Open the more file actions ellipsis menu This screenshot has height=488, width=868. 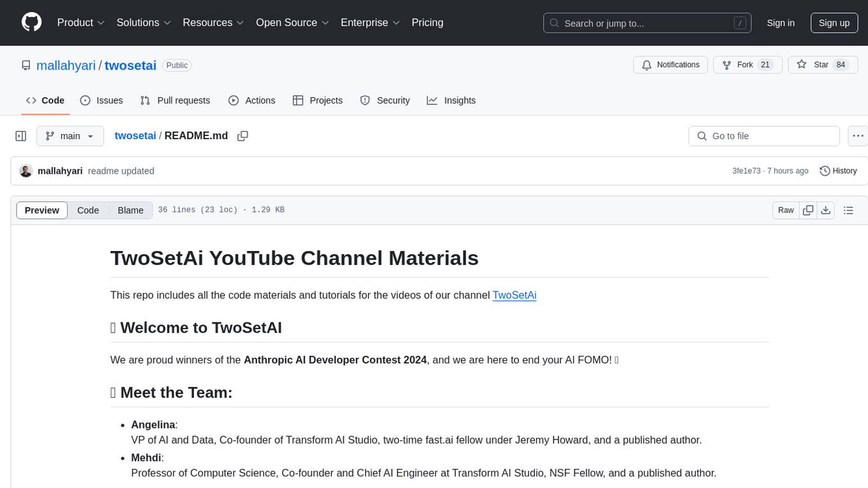858,136
